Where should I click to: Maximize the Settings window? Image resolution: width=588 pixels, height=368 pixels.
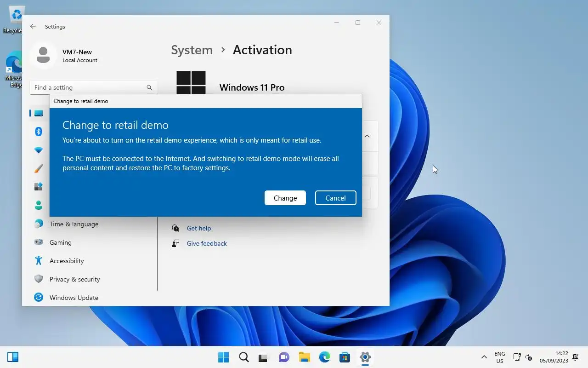click(x=358, y=23)
